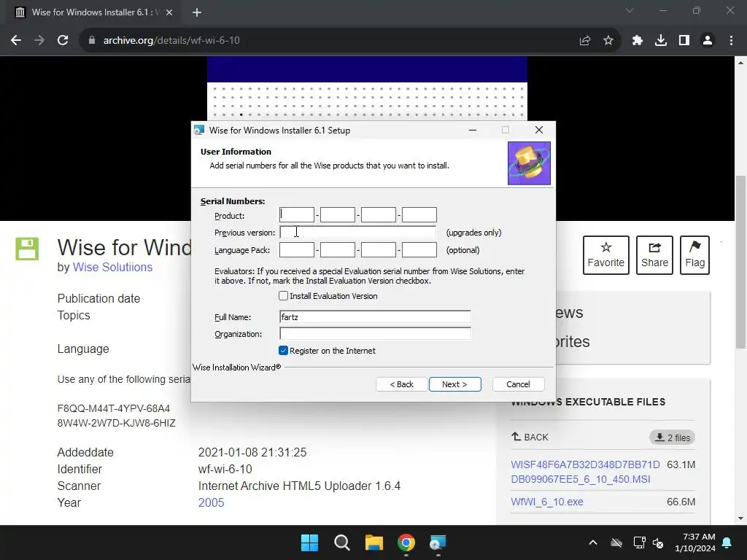Select the Wise for Windows Installer 6.1 tab
The image size is (747, 560).
point(94,12)
